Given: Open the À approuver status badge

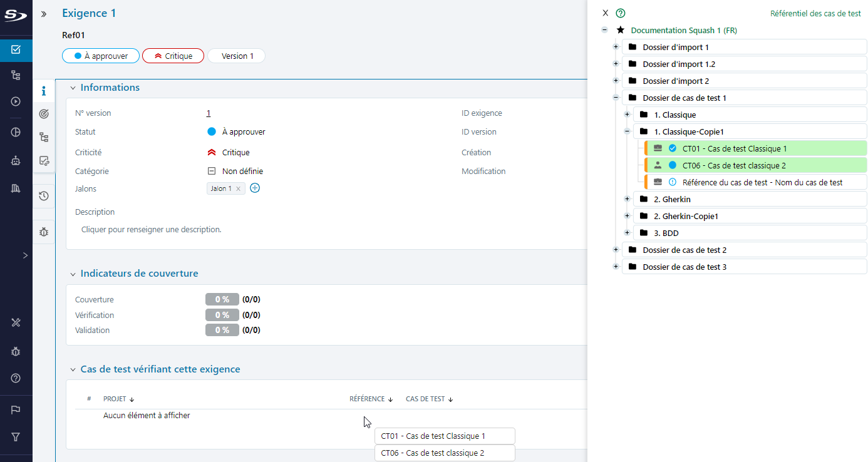Looking at the screenshot, I should point(101,56).
